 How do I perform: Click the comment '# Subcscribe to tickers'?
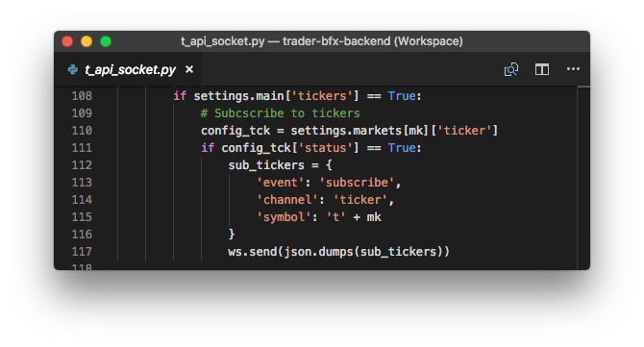(280, 112)
